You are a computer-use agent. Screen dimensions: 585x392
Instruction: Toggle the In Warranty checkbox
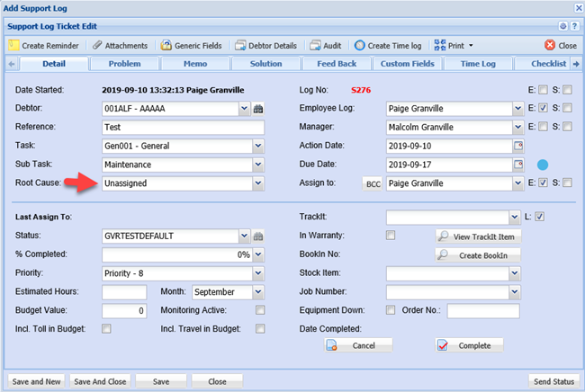(391, 236)
